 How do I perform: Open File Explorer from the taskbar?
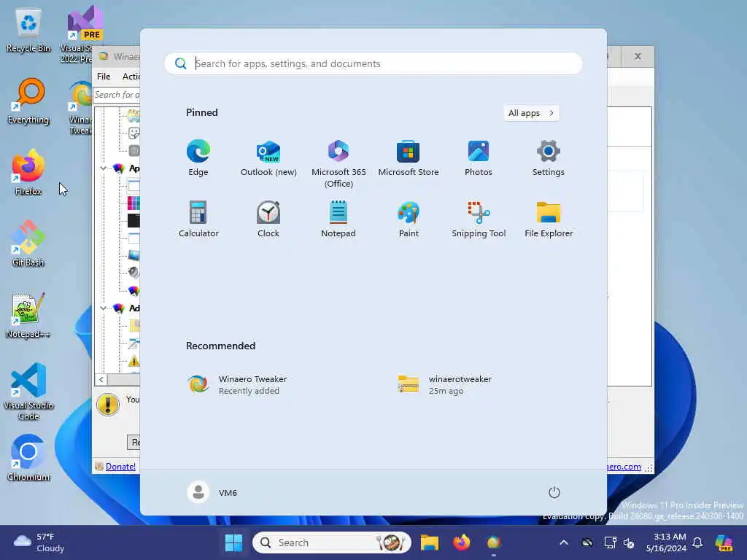[x=429, y=542]
